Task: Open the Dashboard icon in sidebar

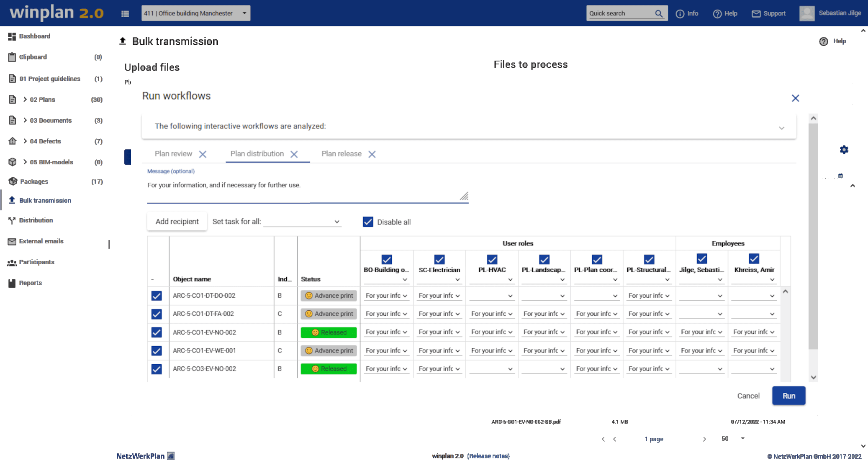Action: pos(12,36)
